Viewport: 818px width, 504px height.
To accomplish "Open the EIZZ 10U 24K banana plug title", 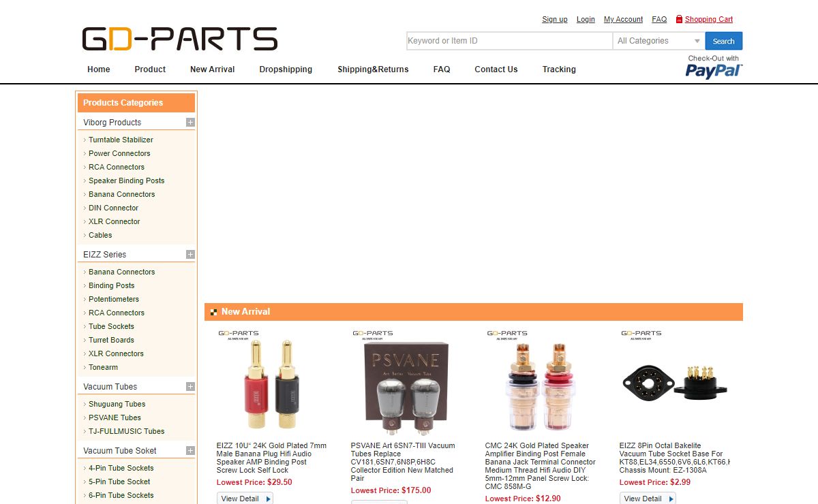I will (x=271, y=458).
